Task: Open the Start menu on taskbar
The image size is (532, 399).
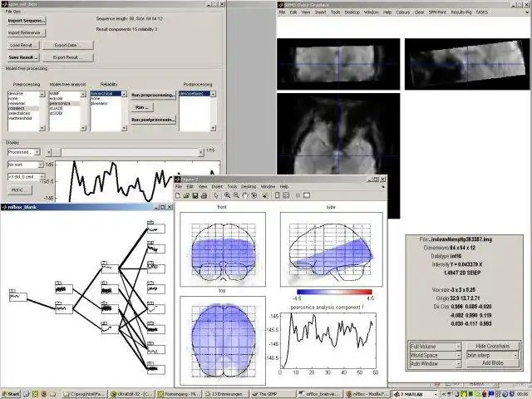Action: [11, 394]
